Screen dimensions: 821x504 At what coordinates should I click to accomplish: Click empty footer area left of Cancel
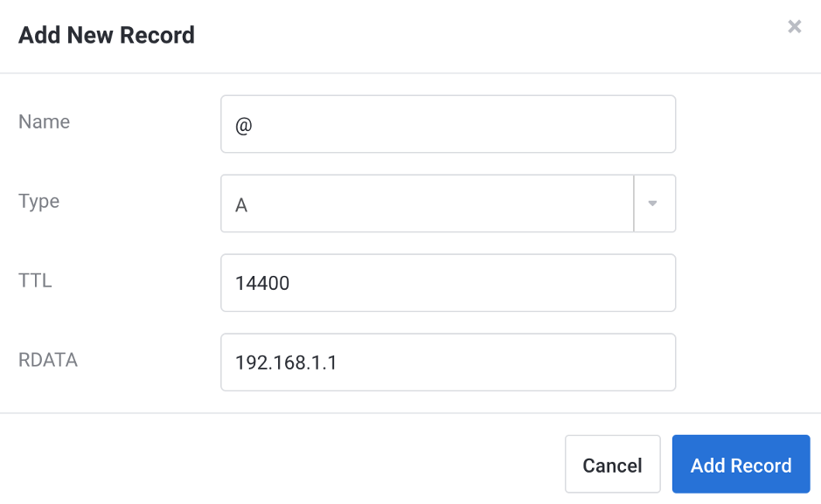coord(280,465)
